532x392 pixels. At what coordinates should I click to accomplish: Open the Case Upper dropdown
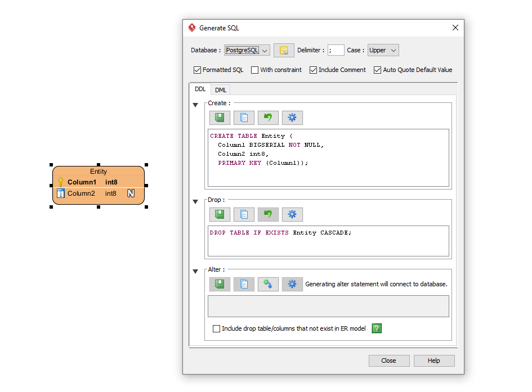click(383, 50)
